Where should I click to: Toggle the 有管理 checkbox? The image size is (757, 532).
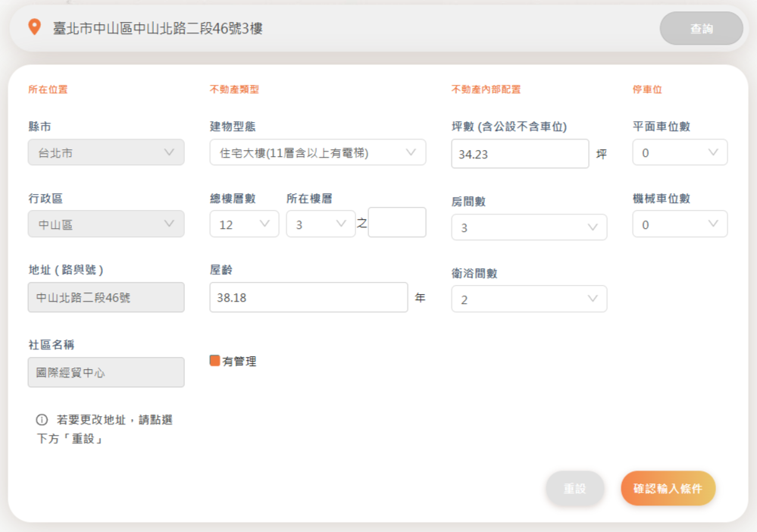click(214, 361)
